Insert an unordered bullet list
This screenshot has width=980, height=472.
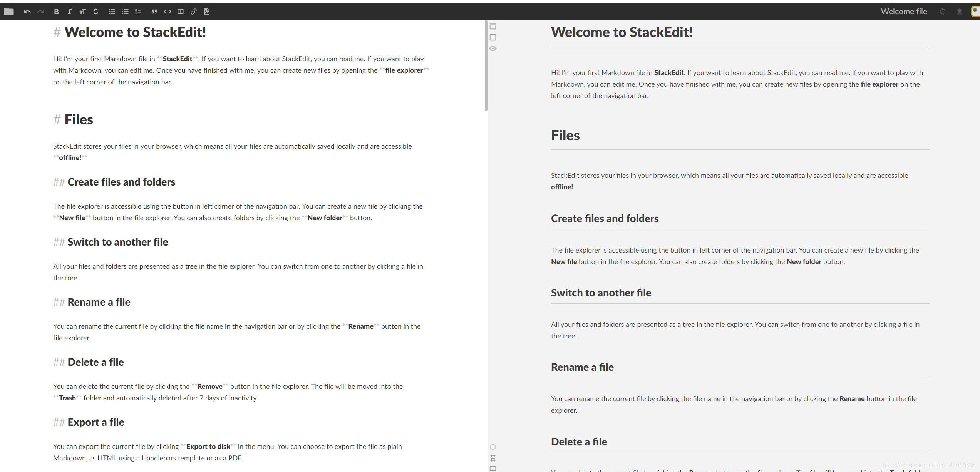tap(112, 12)
